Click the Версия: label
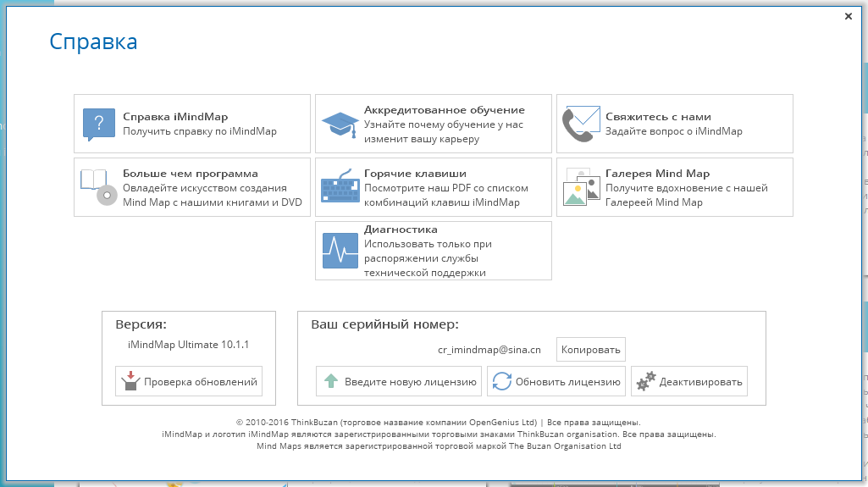 141,324
